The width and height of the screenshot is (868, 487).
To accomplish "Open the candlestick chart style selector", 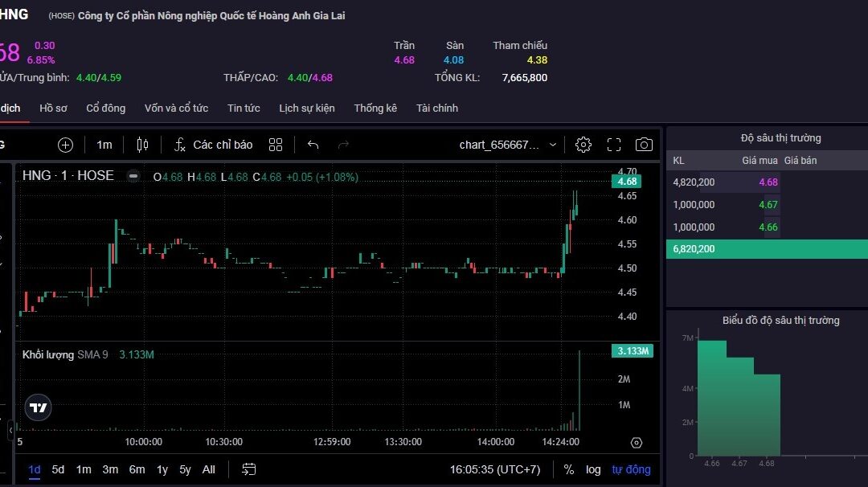I will 143,145.
